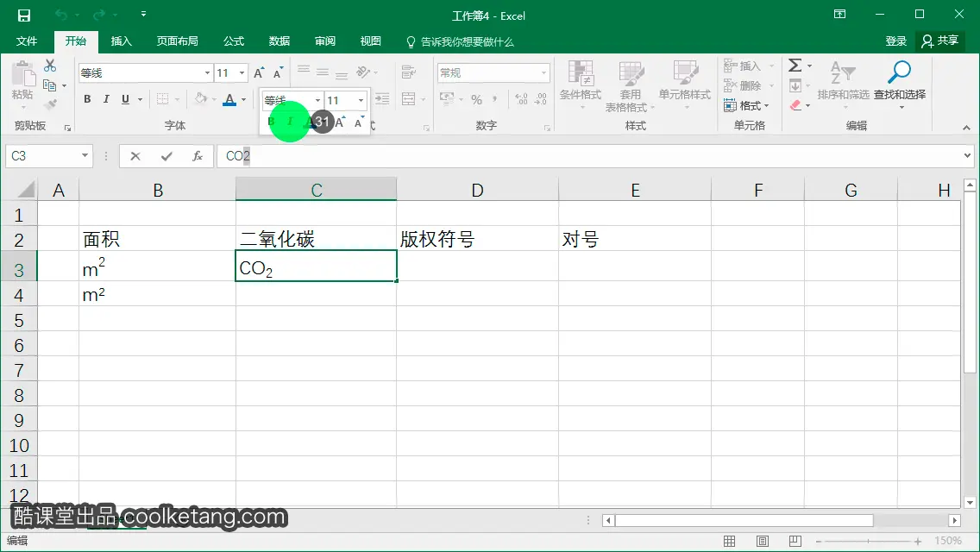Click the Select All corner triangle
The image size is (980, 552).
25,190
